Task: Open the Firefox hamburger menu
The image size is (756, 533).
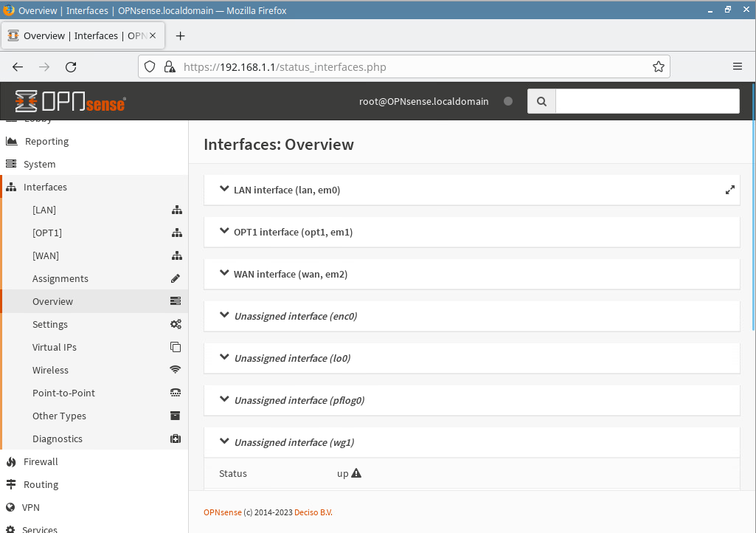Action: 737,66
